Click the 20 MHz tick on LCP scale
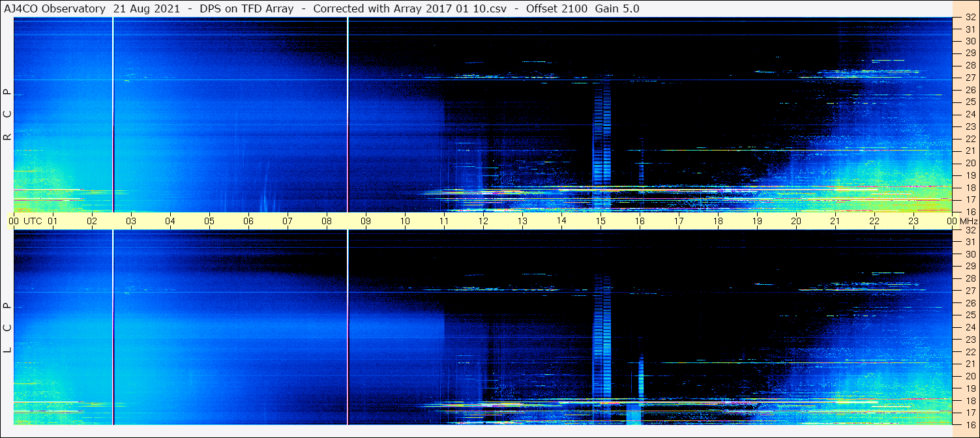The image size is (980, 438). 970,376
